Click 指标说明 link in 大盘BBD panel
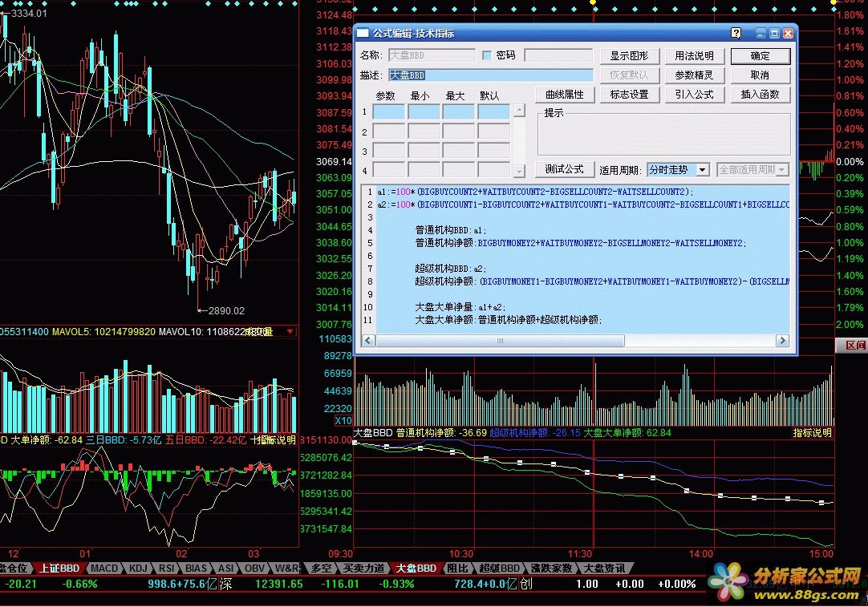 tap(813, 433)
